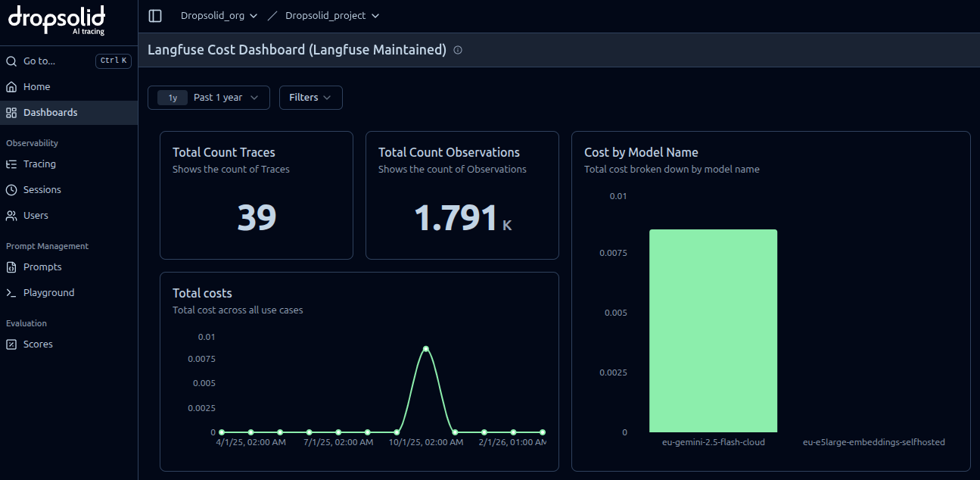Click the 10/1/25, 02:00 AM axis label
Screen dimensions: 980x480
pyautogui.click(x=426, y=442)
